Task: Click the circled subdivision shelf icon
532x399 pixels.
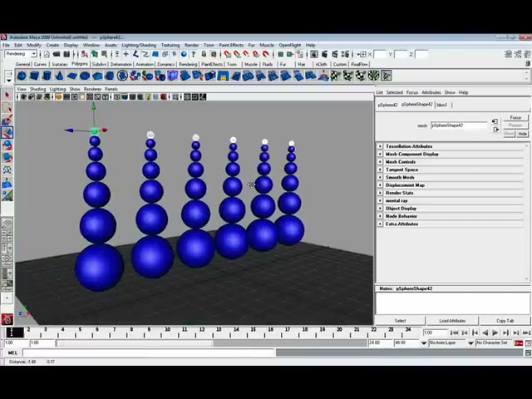Action: point(122,76)
